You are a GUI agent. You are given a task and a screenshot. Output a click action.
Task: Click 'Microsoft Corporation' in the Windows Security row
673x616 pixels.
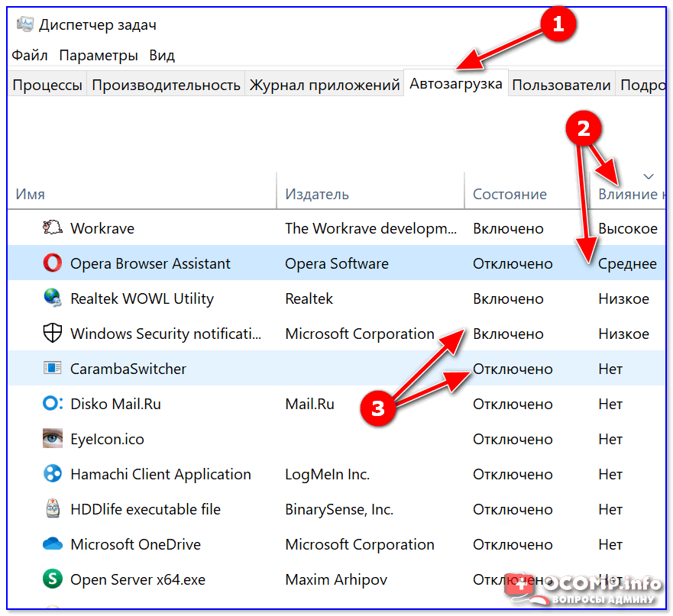[360, 334]
